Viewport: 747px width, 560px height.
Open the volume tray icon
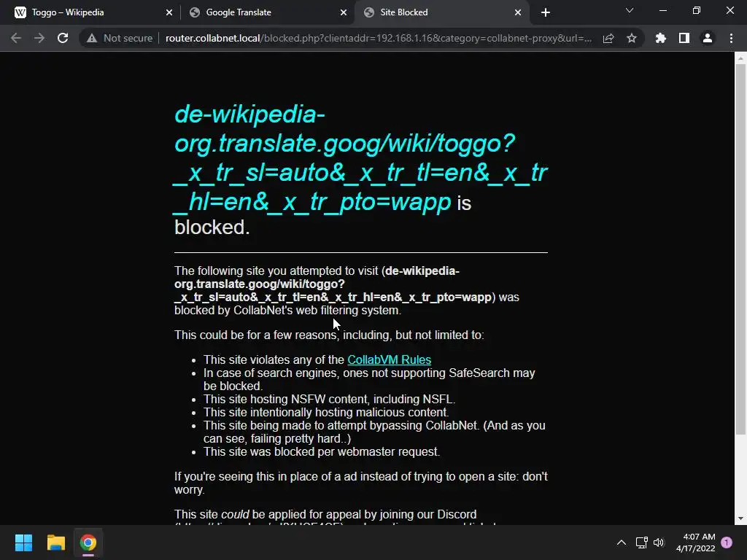click(x=659, y=542)
